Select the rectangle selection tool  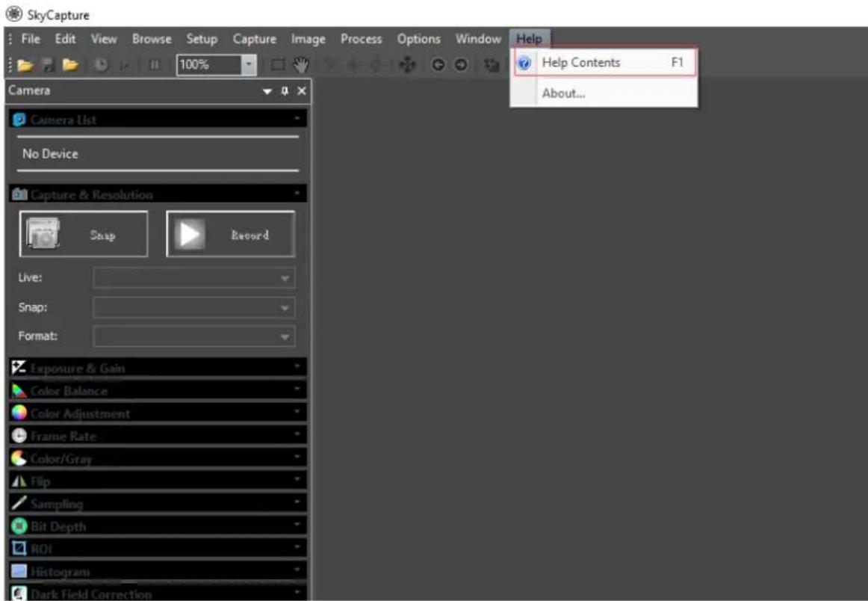(277, 65)
